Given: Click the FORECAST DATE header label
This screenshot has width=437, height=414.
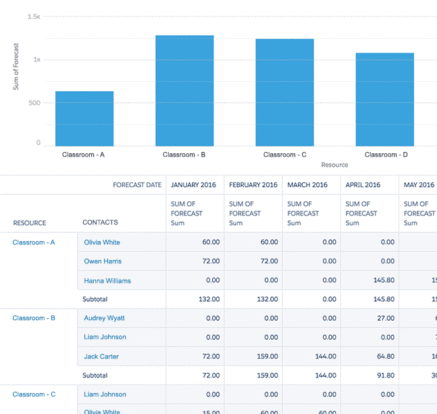Looking at the screenshot, I should pos(137,185).
